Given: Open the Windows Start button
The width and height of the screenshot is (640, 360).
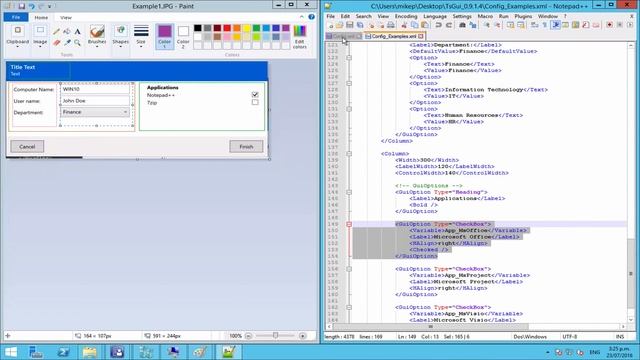Looking at the screenshot, I should click(11, 352).
